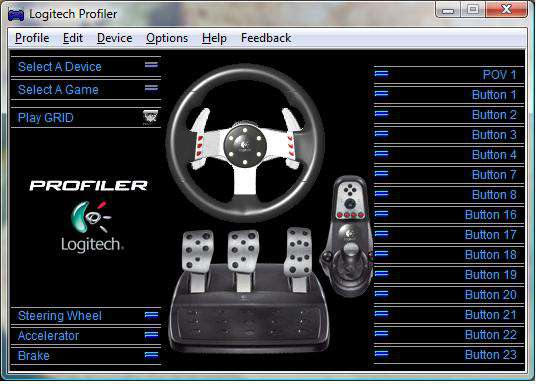Open Button 1 assignment icon
This screenshot has height=384, width=536.
point(381,93)
